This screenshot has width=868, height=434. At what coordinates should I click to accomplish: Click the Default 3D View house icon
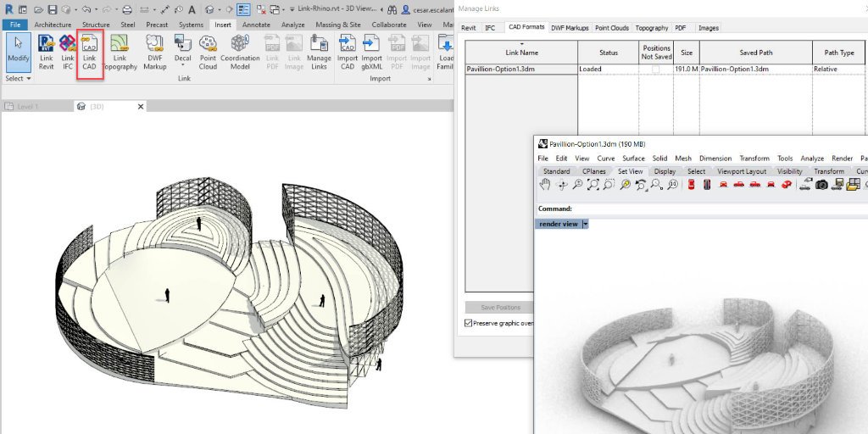coord(210,10)
